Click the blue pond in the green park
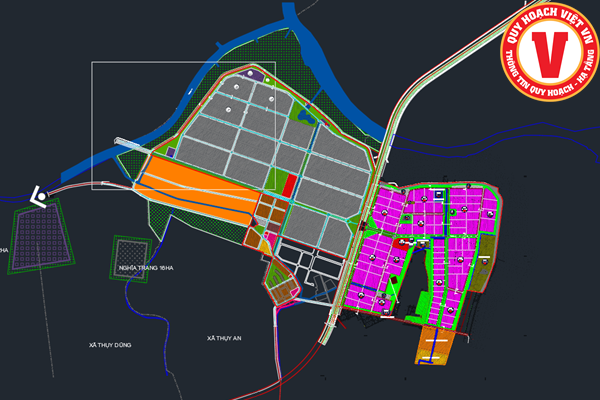Viewport: 600px width, 400px height. (x=306, y=117)
